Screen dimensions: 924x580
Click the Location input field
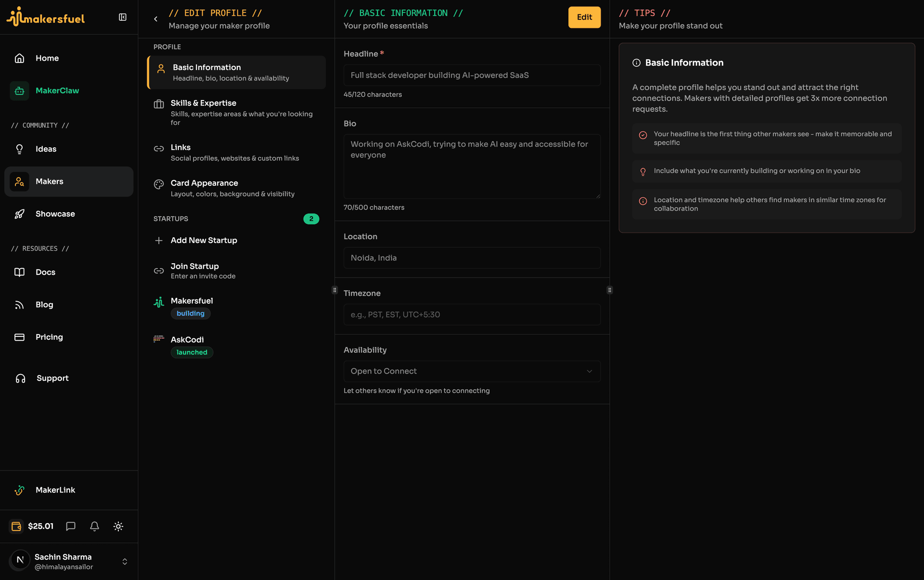click(x=472, y=258)
